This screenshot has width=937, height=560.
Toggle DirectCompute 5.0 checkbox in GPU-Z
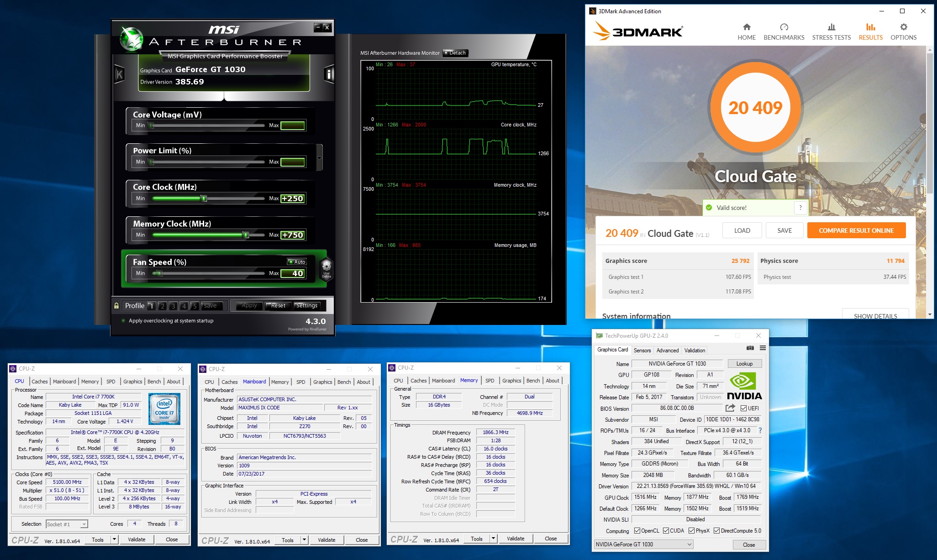click(x=717, y=531)
